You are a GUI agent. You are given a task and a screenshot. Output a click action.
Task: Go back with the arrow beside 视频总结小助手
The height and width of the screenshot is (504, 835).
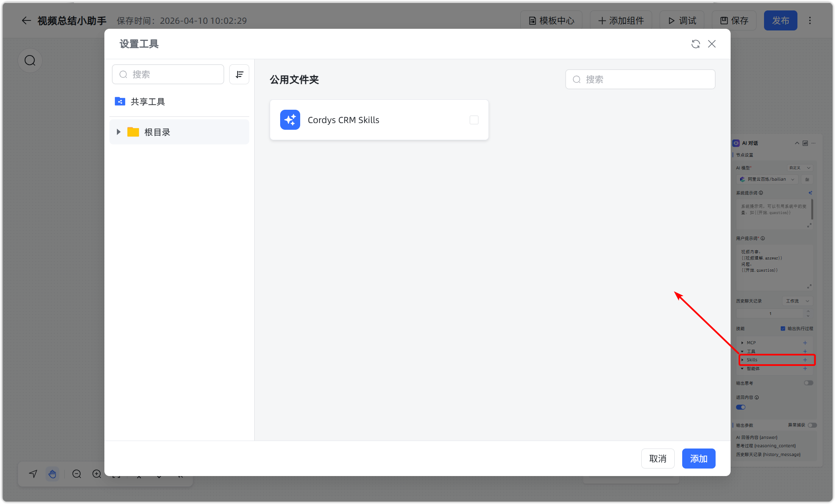(26, 20)
